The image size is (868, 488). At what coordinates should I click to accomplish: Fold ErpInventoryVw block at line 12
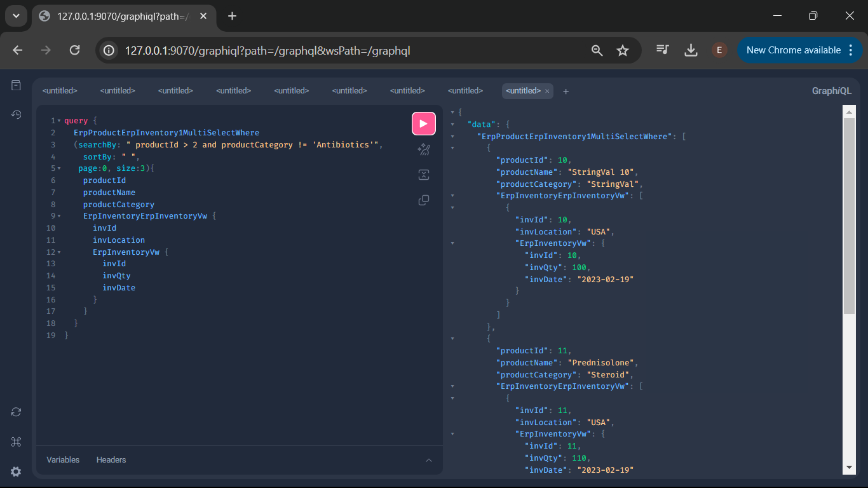coord(59,252)
